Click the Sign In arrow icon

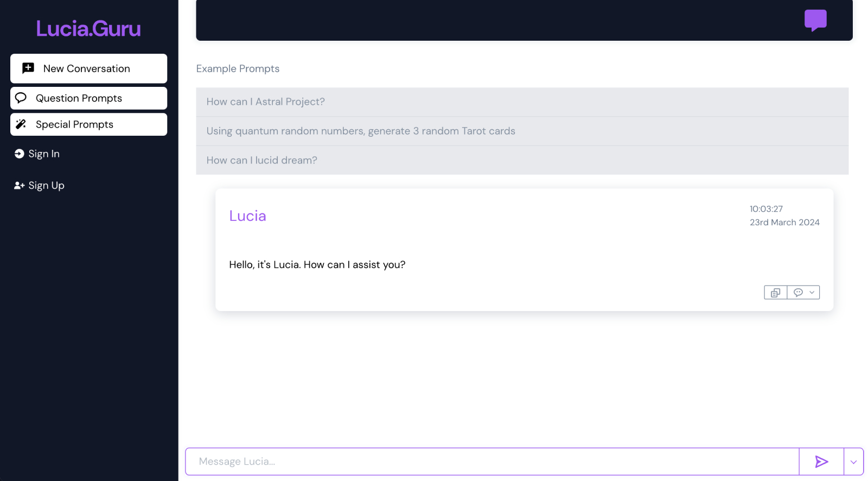(x=19, y=154)
